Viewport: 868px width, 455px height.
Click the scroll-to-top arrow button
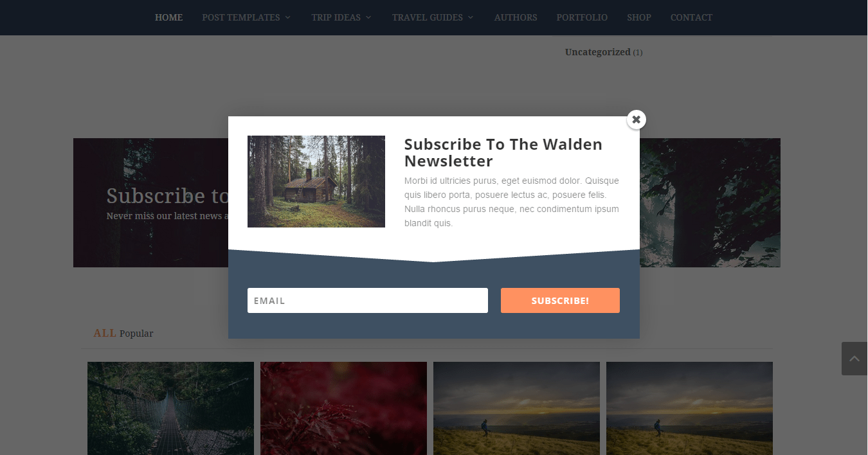(x=854, y=359)
